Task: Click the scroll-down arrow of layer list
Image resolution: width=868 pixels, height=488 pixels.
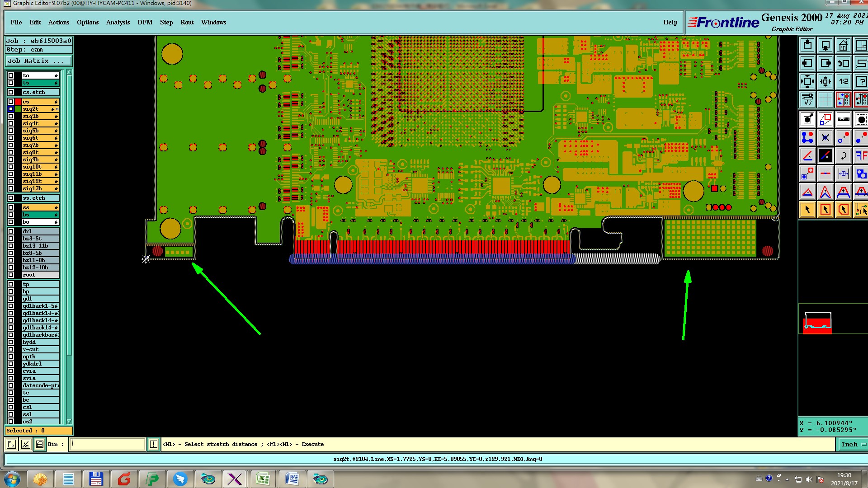Action: 69,421
